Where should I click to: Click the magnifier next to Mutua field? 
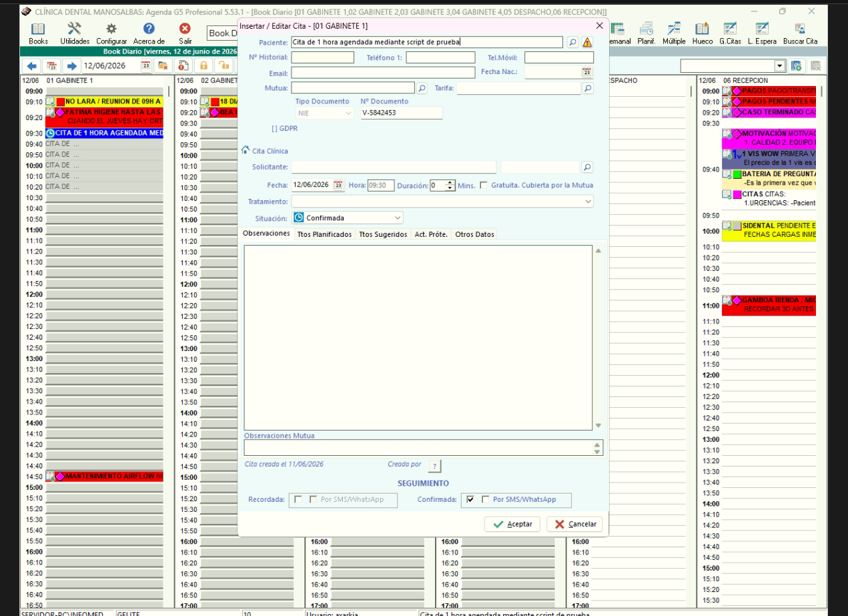[422, 87]
